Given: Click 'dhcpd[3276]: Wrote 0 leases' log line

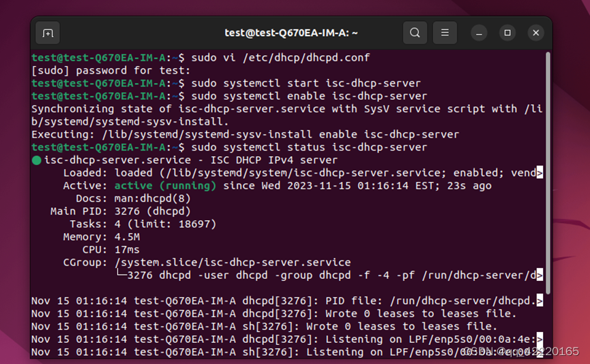Looking at the screenshot, I should [x=274, y=314].
